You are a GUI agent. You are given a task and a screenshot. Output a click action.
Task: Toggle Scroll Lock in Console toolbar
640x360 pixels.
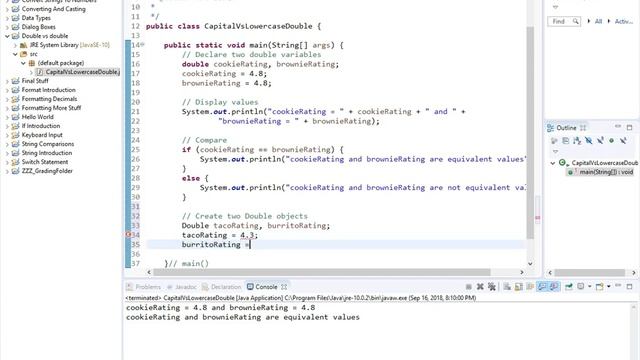(518, 287)
